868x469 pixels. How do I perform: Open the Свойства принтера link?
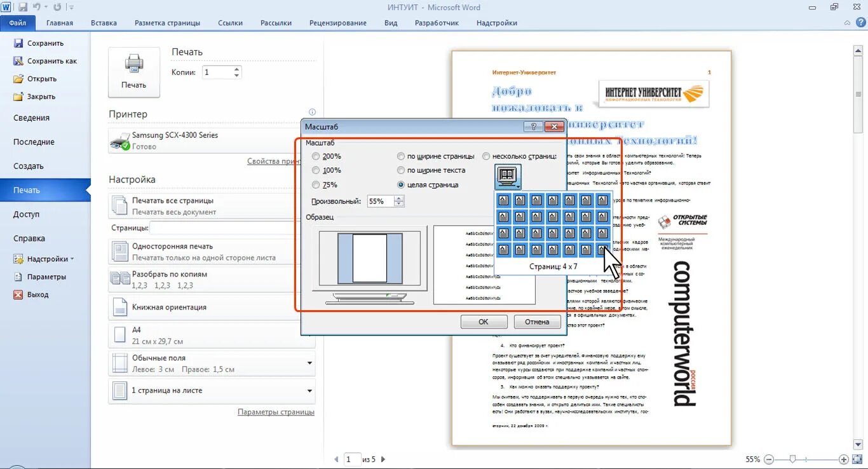274,161
